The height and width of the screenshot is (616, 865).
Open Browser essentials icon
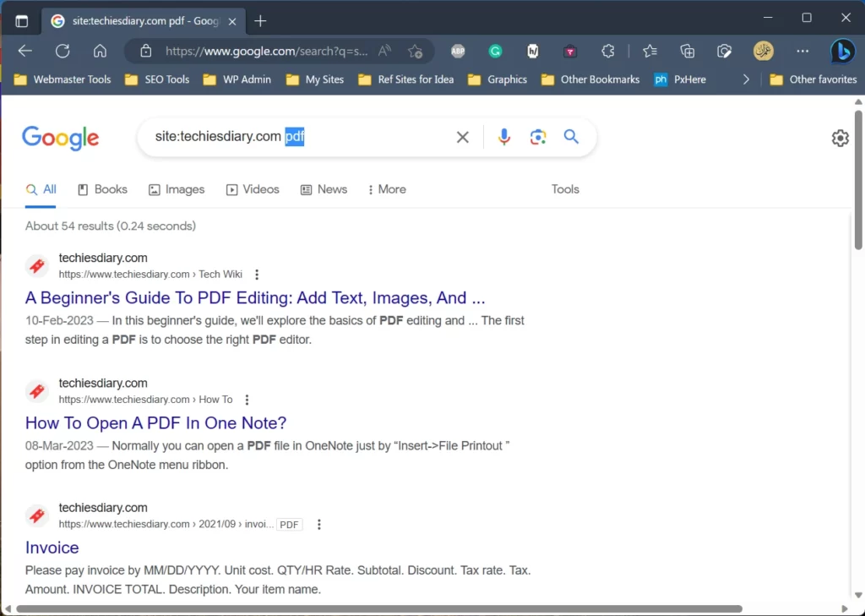724,52
